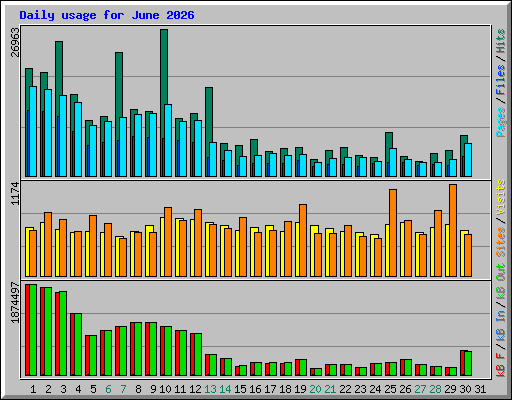Viewport: 512px width, 400px height.
Task: Select the 26963 y-axis maximum label
Action: point(16,42)
